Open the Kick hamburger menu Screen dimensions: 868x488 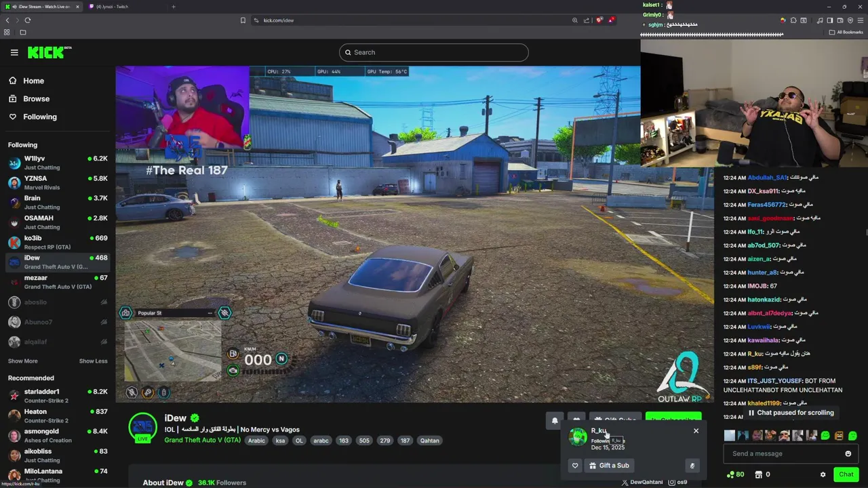coord(14,52)
